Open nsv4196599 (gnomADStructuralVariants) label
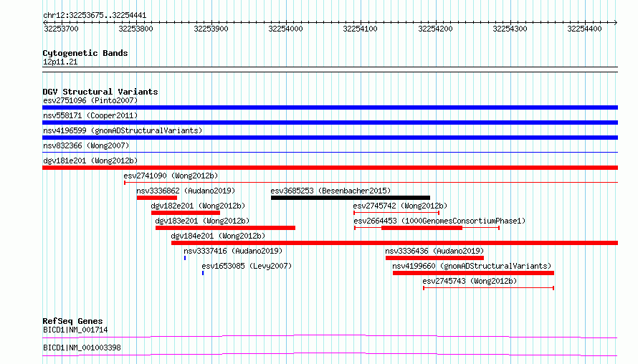 pos(123,130)
